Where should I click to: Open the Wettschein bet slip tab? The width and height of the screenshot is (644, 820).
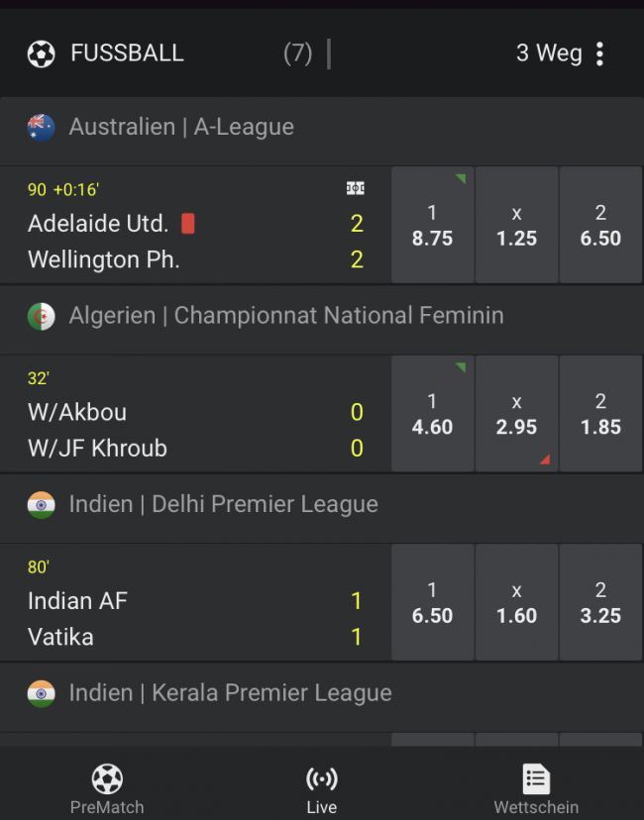point(536,788)
